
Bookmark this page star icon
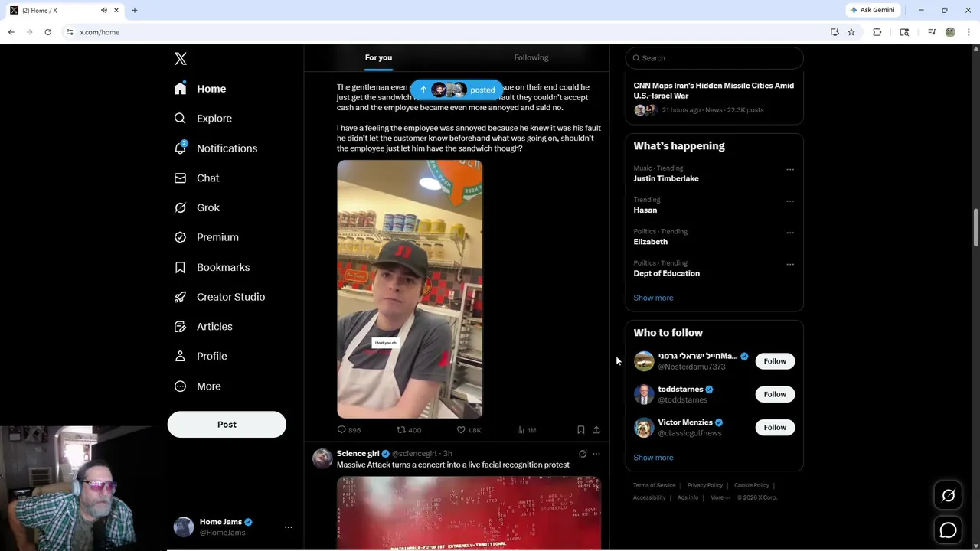pyautogui.click(x=851, y=32)
